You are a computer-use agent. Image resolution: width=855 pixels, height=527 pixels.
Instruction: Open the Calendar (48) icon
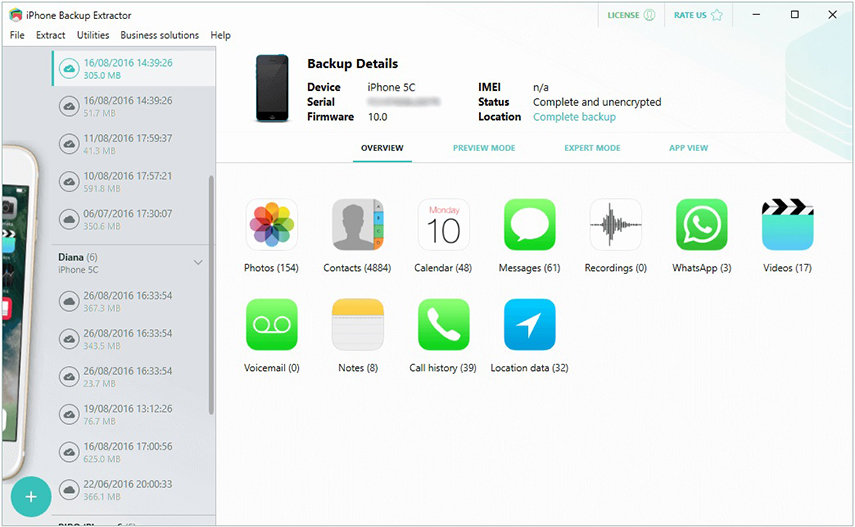pos(443,225)
